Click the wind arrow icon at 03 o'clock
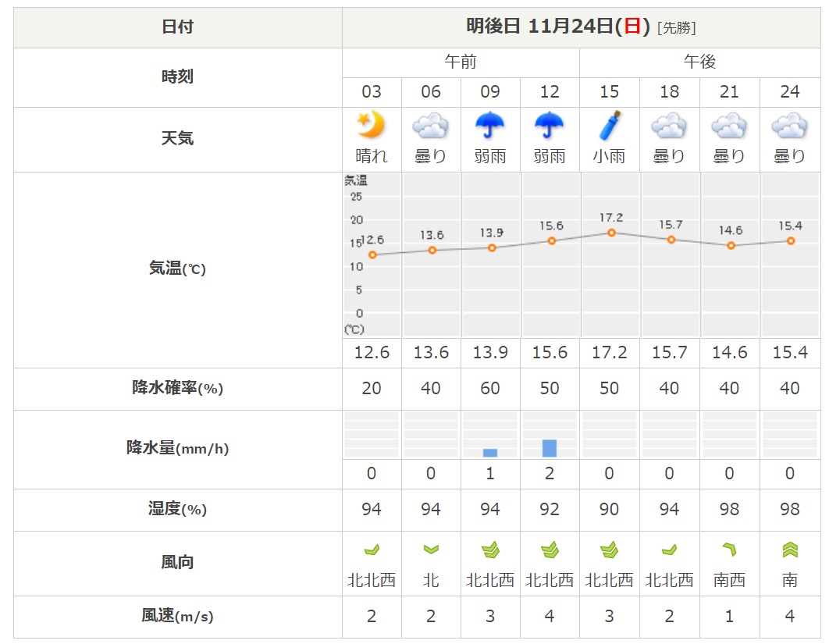 point(372,551)
